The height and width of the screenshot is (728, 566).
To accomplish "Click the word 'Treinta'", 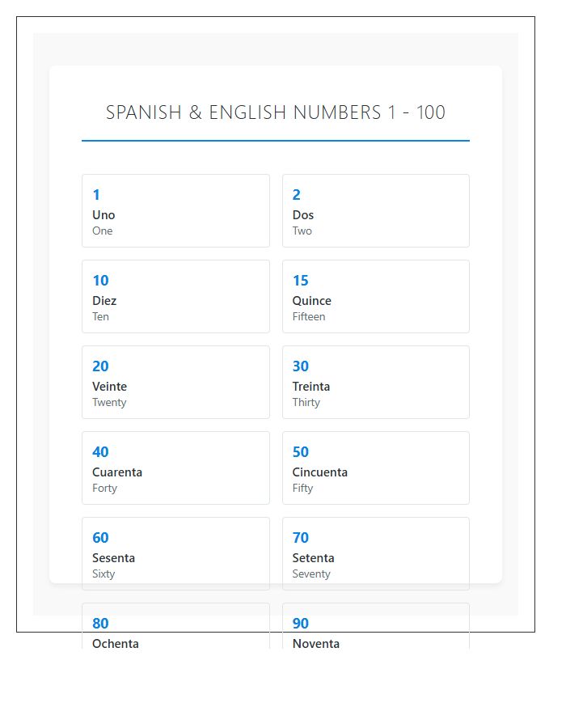I will click(311, 387).
